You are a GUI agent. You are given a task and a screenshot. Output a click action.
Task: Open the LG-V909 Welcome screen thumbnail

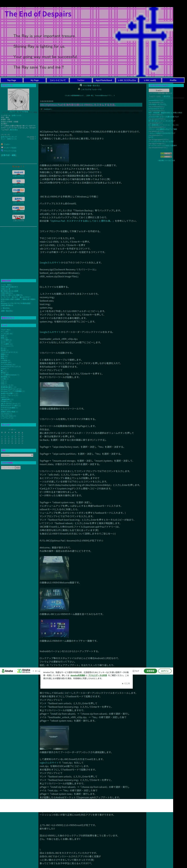click(54, 568)
